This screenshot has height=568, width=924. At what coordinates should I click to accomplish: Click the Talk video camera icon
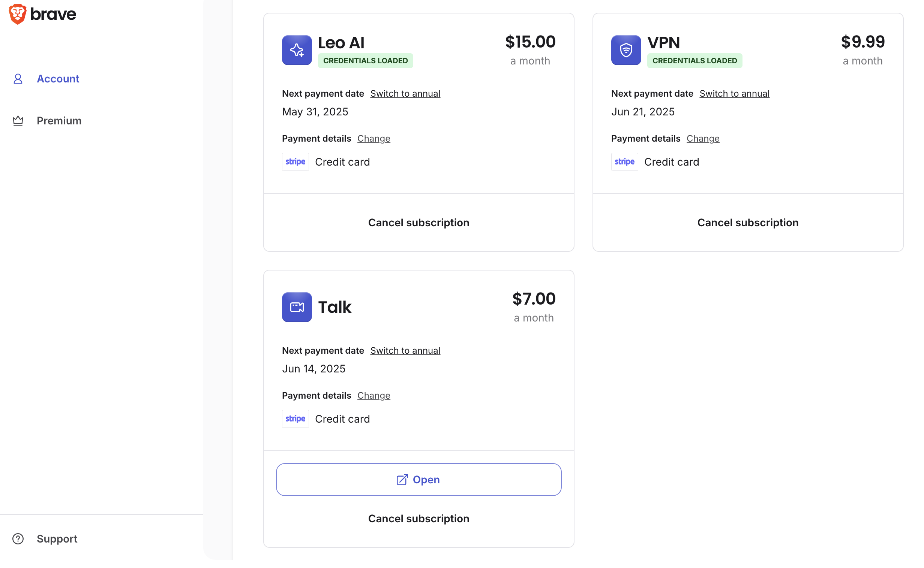[x=297, y=307]
